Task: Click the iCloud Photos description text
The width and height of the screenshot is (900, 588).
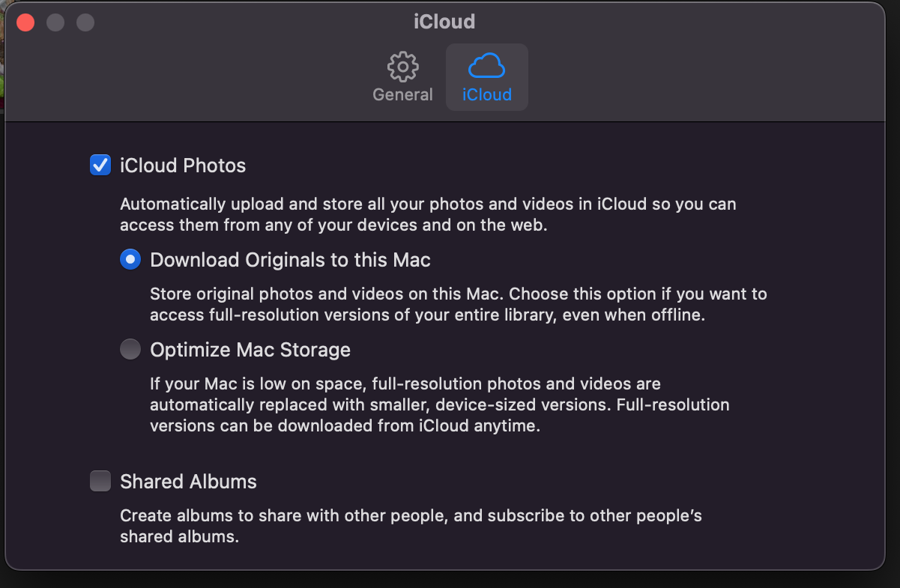Action: pos(427,214)
